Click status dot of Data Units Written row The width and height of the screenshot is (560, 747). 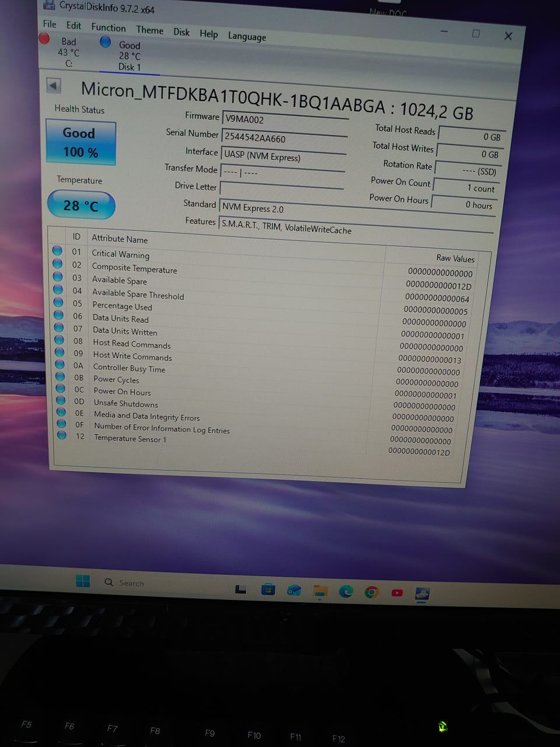[59, 327]
